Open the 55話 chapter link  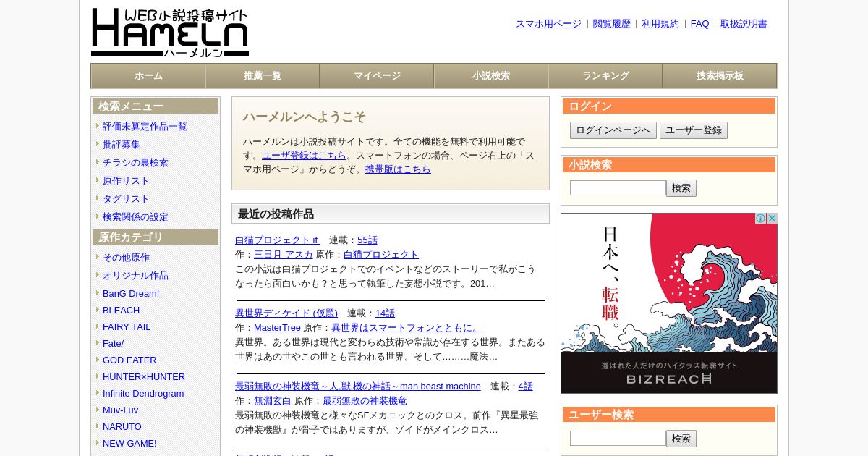367,240
